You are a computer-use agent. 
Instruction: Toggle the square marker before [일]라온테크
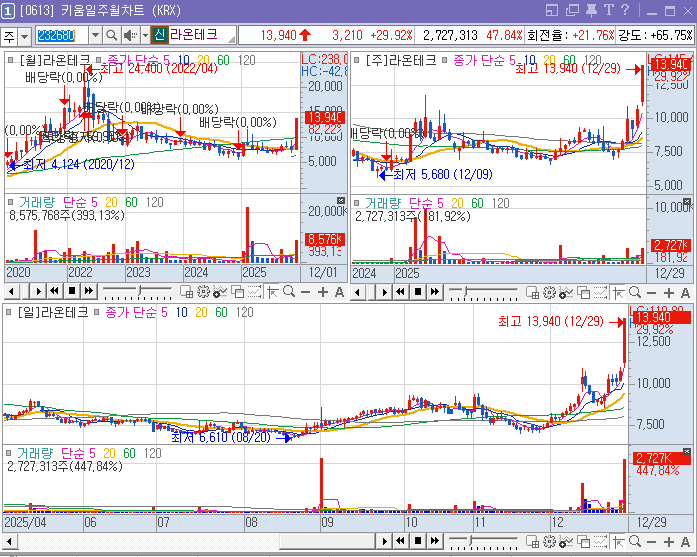tap(8, 312)
